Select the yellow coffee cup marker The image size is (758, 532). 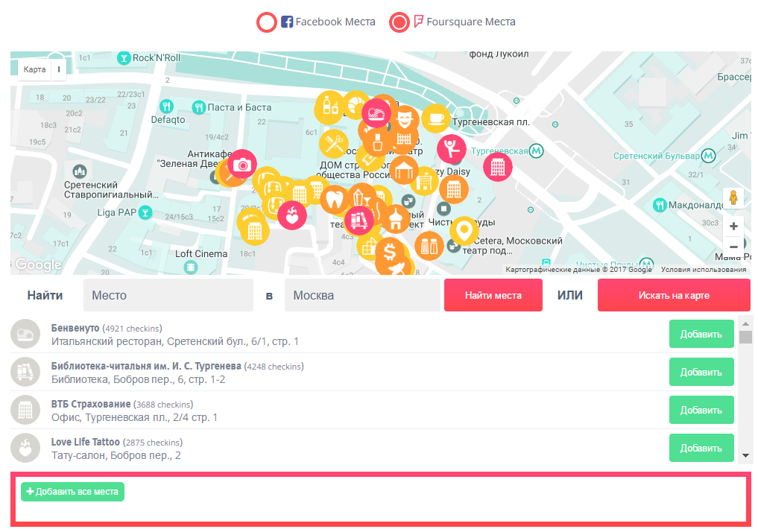coord(436,118)
